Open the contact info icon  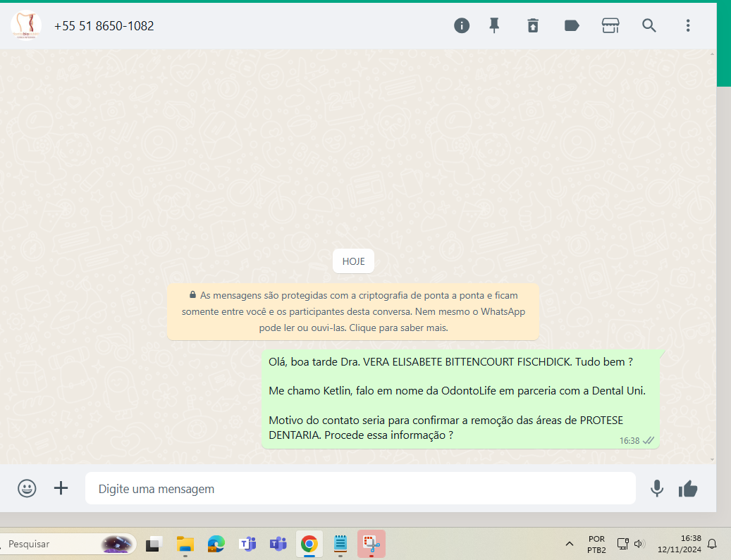462,25
